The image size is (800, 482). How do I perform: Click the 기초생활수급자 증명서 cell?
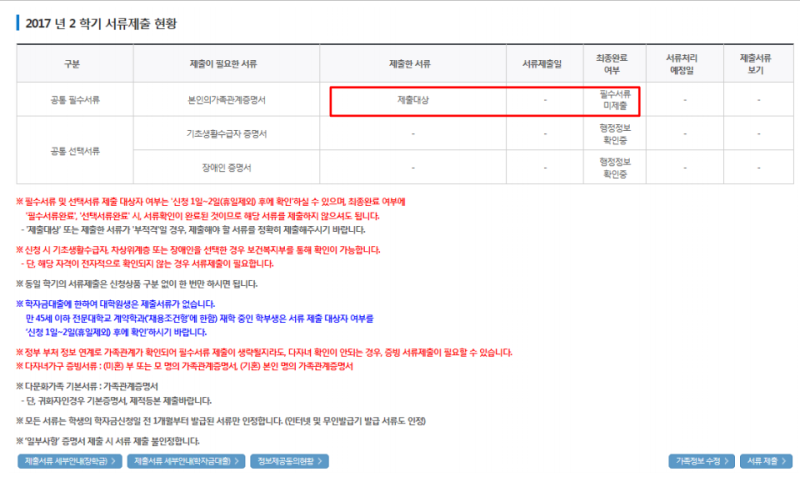click(x=227, y=134)
